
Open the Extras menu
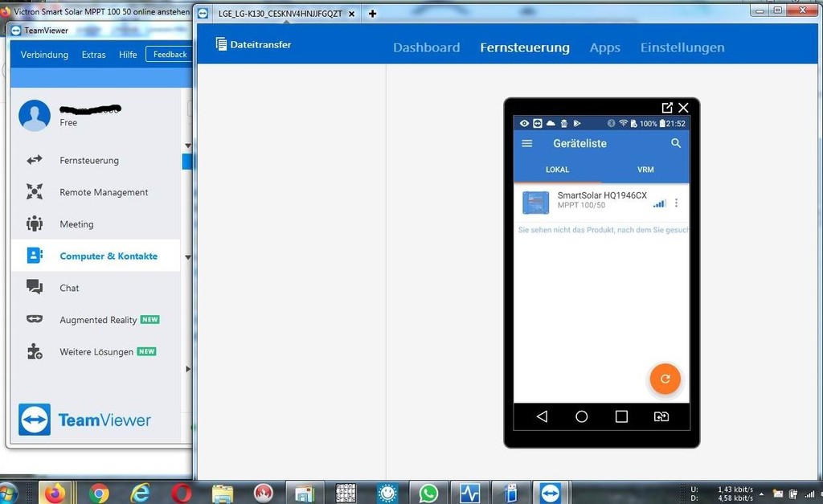(x=94, y=55)
